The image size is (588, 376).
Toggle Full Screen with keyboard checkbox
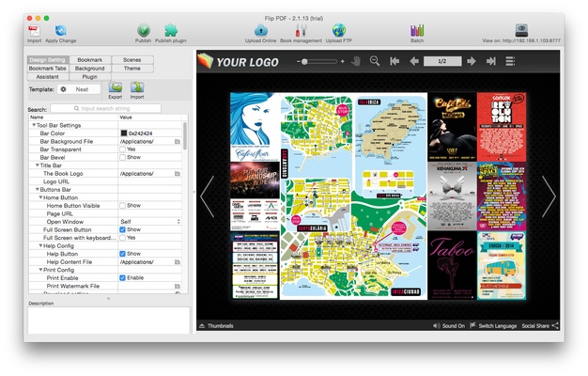(123, 238)
